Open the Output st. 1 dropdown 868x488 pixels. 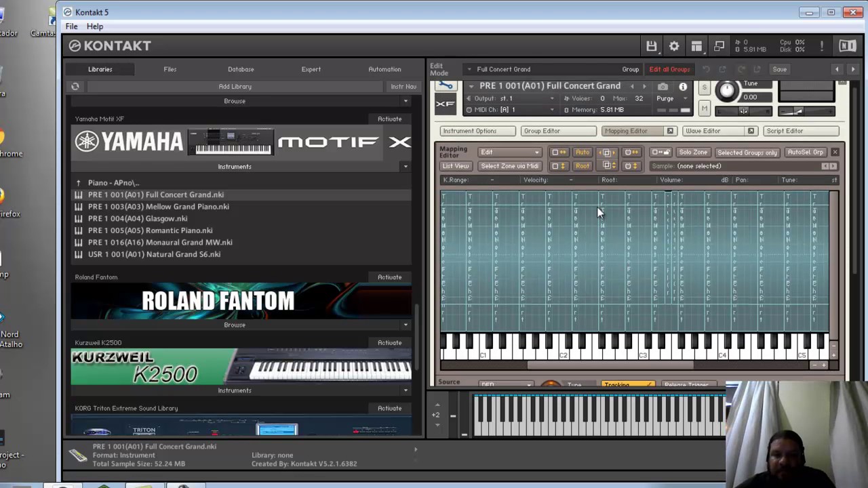coord(511,98)
